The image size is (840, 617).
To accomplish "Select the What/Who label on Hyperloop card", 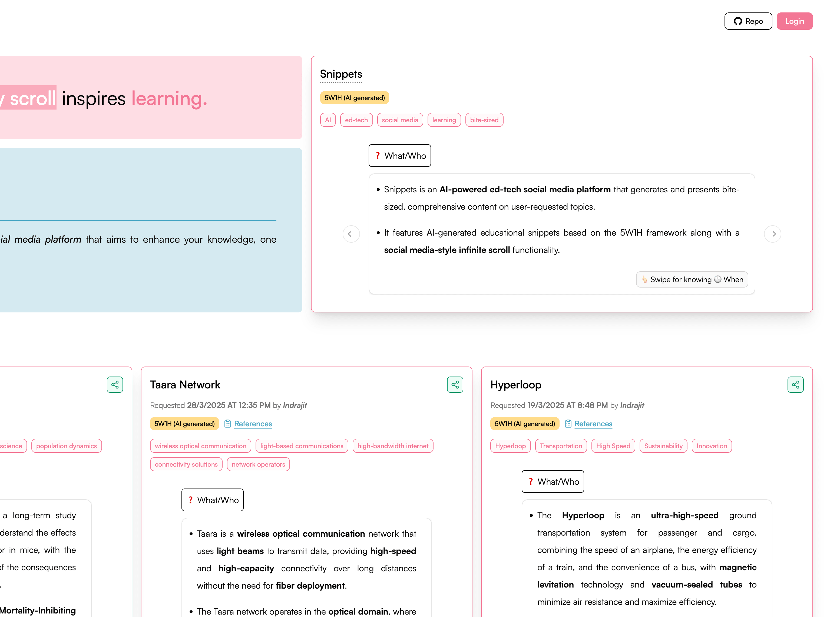I will (553, 481).
